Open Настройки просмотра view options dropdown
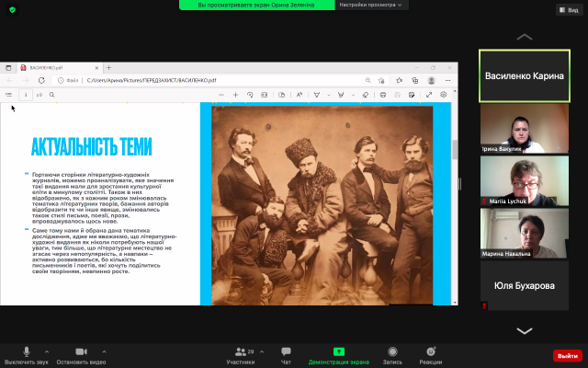The width and height of the screenshot is (588, 368). tap(365, 5)
